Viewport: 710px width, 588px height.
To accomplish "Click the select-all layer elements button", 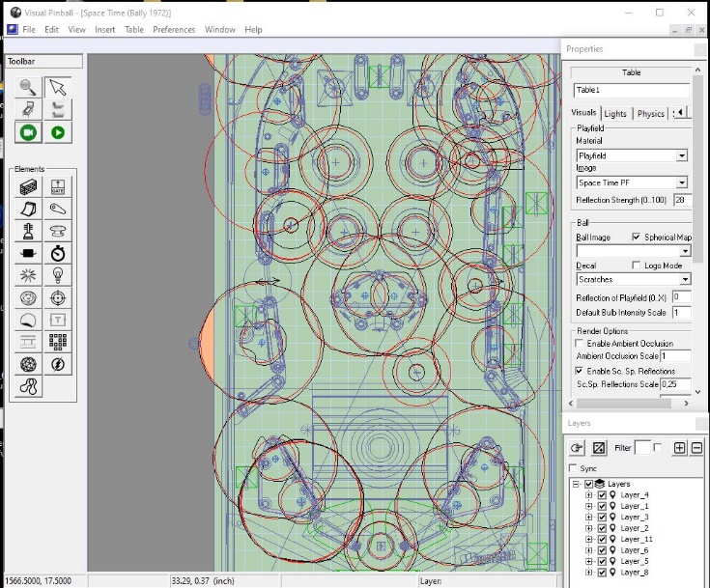I will tap(599, 448).
